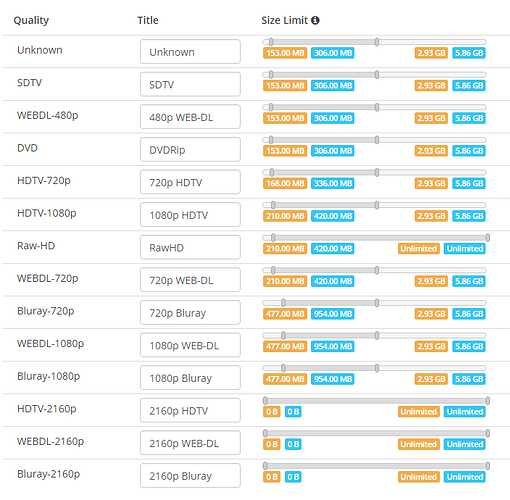Click the 2160p Bluray title input

190,476
